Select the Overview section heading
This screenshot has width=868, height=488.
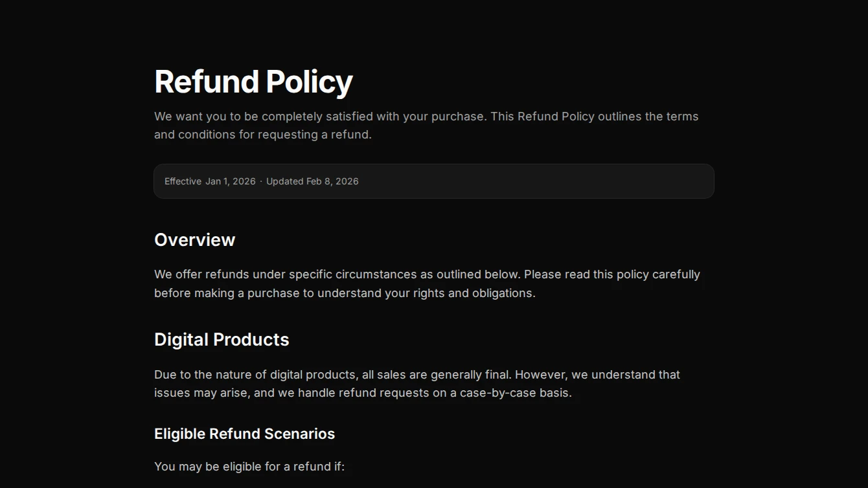(x=194, y=239)
